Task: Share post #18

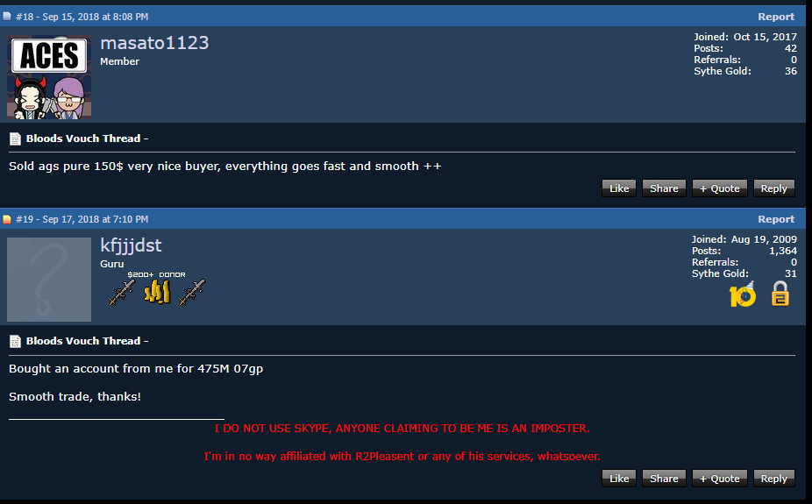Action: click(664, 188)
